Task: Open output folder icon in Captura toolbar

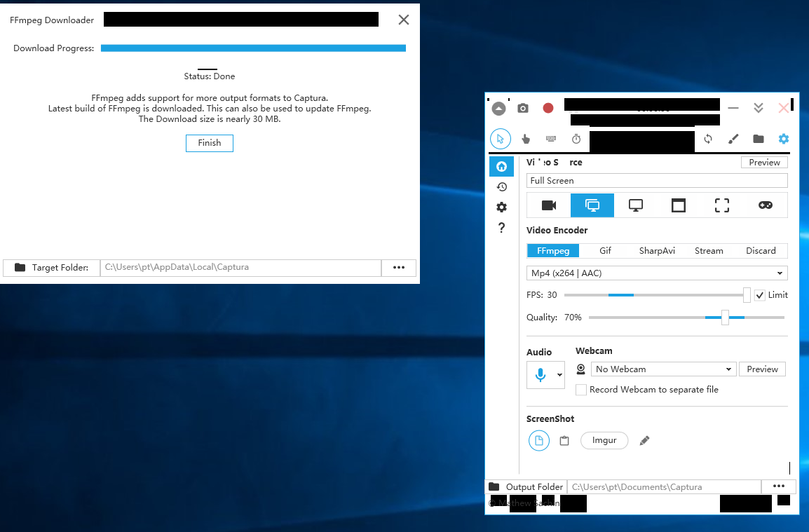Action: pos(758,139)
